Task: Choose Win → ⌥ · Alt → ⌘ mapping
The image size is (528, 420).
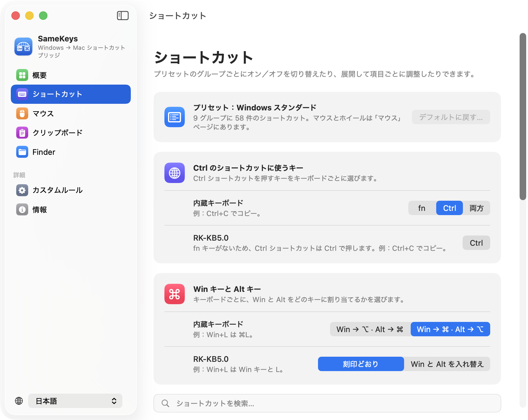Action: (x=370, y=329)
